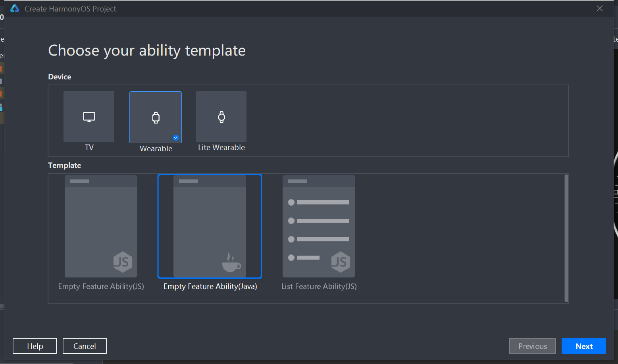
Task: Click the blue checkmark on Wearable
Action: point(176,138)
